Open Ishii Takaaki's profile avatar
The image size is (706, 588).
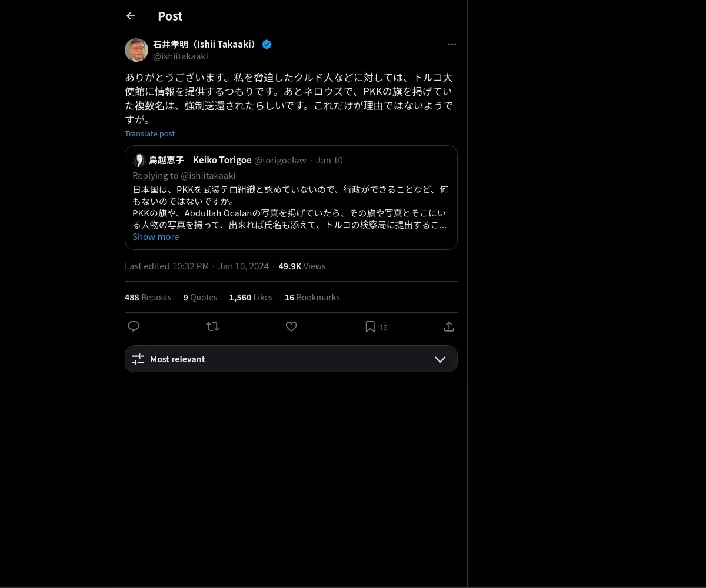pos(136,50)
